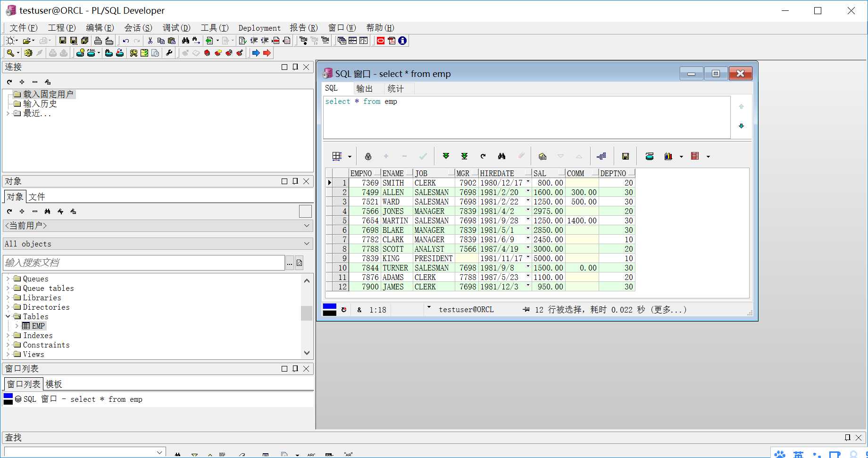Pin the 查找 panel

848,438
